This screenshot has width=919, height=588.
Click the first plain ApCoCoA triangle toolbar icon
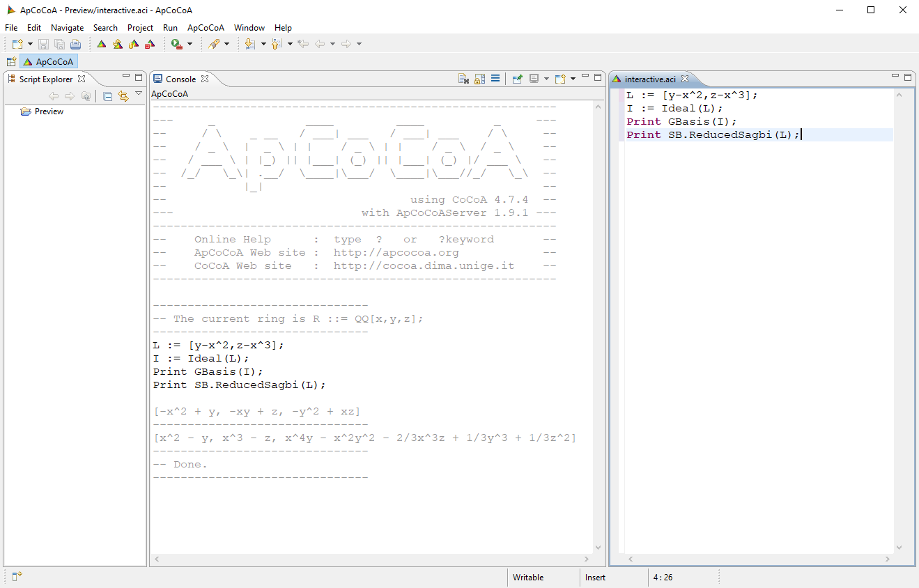point(102,44)
